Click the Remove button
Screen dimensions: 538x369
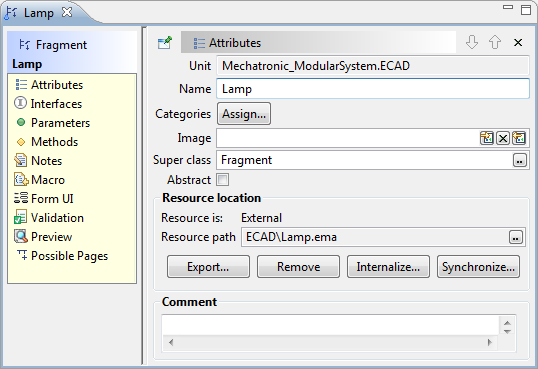click(299, 267)
